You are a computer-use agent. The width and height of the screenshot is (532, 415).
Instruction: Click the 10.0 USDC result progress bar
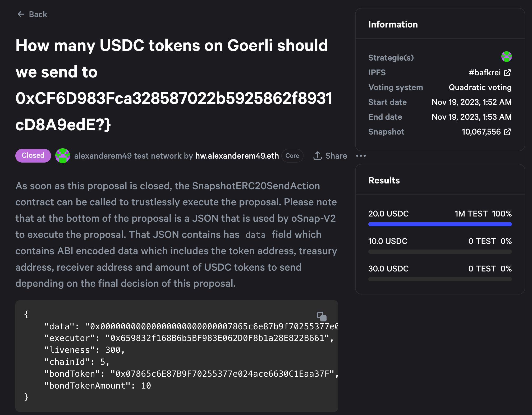pos(440,252)
